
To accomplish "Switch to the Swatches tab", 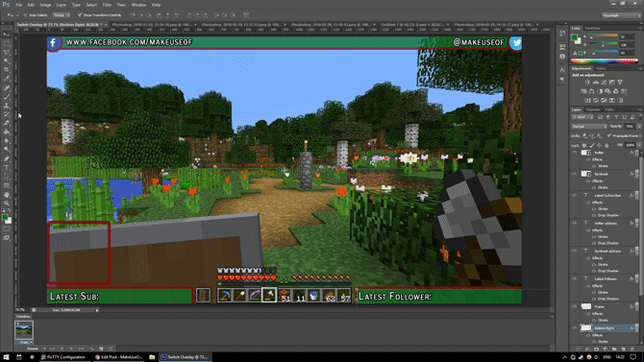I will pos(592,28).
